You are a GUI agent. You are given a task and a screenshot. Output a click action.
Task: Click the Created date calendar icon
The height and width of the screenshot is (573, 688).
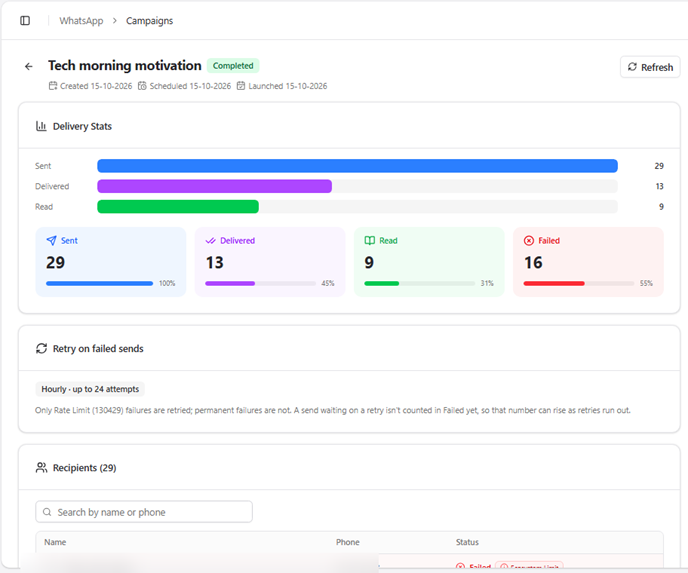[53, 86]
